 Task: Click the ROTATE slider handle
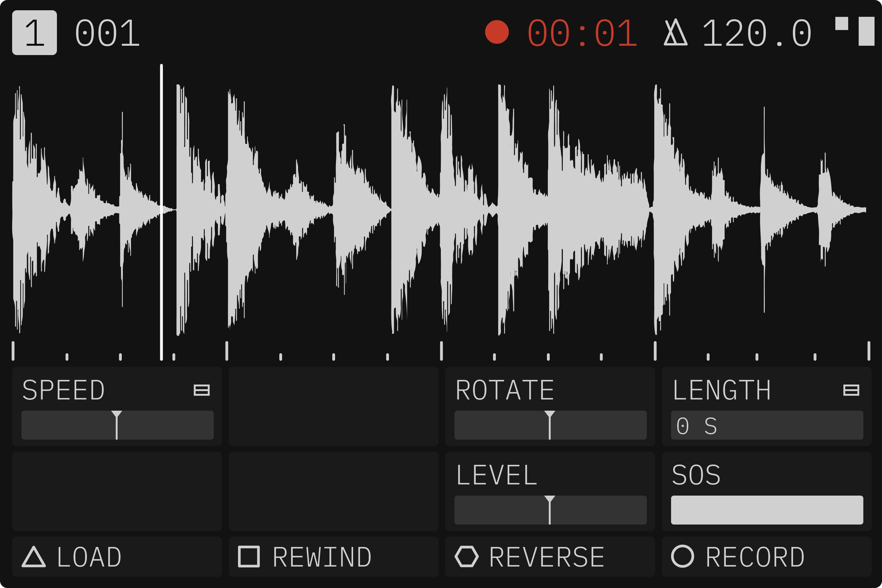click(550, 425)
